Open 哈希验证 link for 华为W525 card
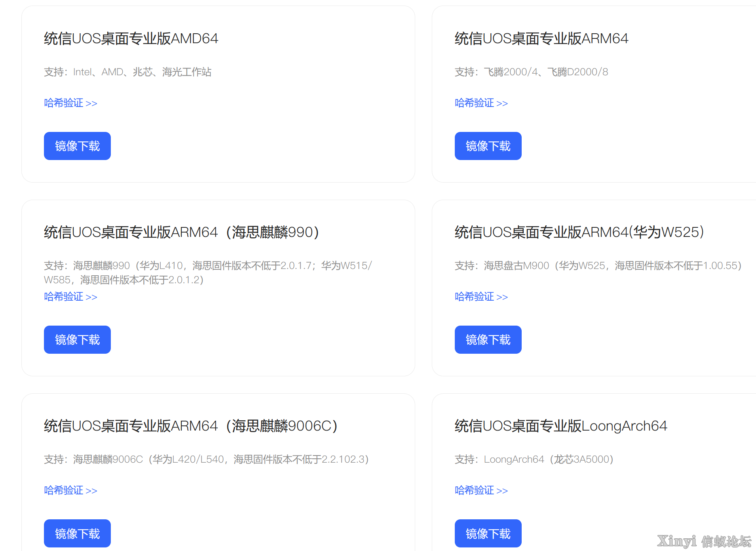Screen dimensions: 756x551 481,297
